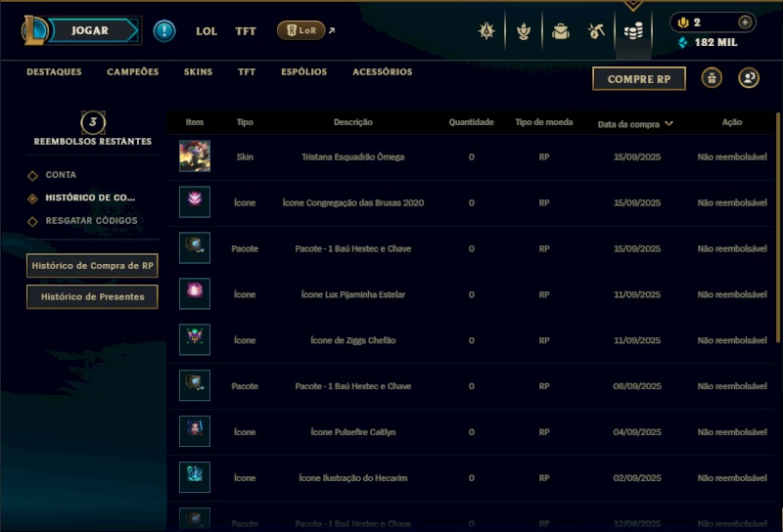This screenshot has height=532, width=783.
Task: Click the Tristana Esquadrão Ômega skin thumbnail
Action: pos(195,156)
